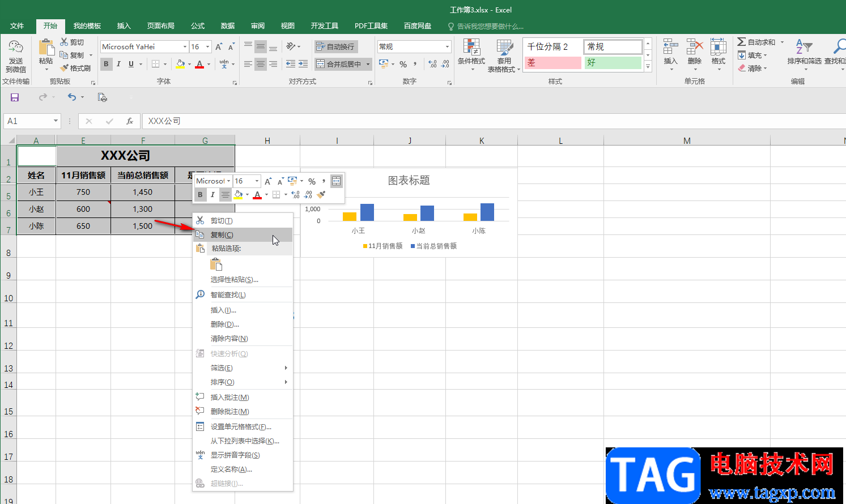Click the Delete cells icon
This screenshot has height=504, width=846.
[694, 46]
